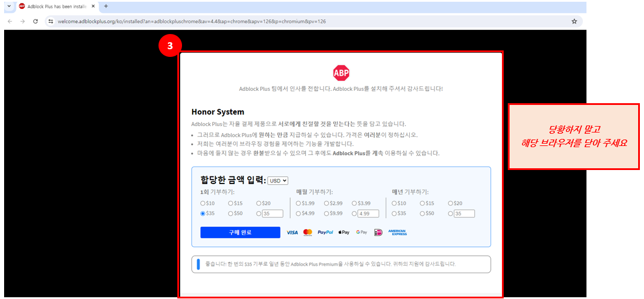The width and height of the screenshot is (644, 299).
Task: Click the Mastercard payment logo
Action: click(x=308, y=233)
